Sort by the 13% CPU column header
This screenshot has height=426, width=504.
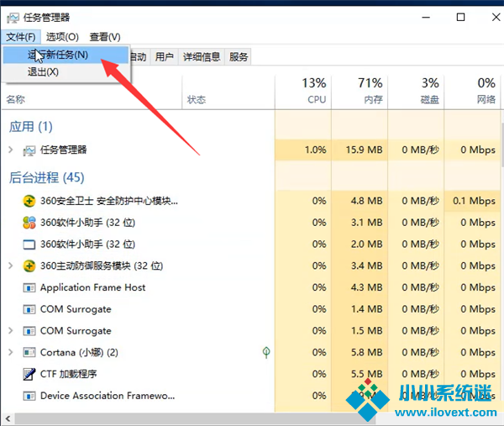coord(303,92)
